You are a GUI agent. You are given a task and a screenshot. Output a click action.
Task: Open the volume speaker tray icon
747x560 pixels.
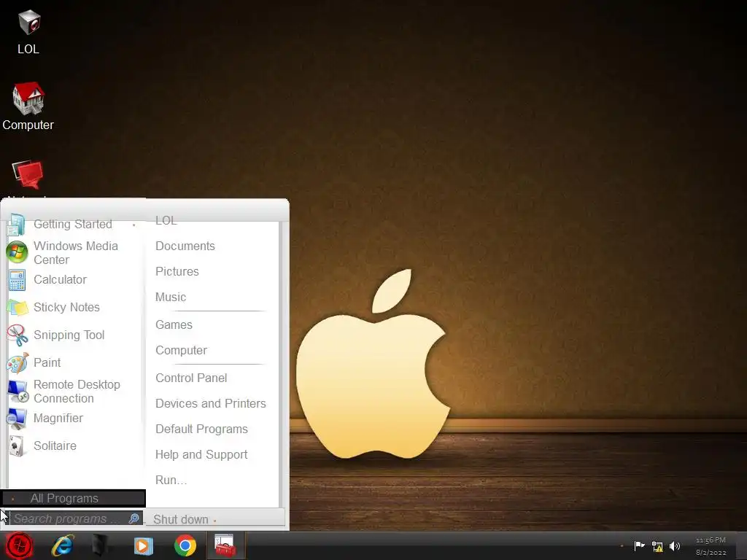pyautogui.click(x=675, y=546)
